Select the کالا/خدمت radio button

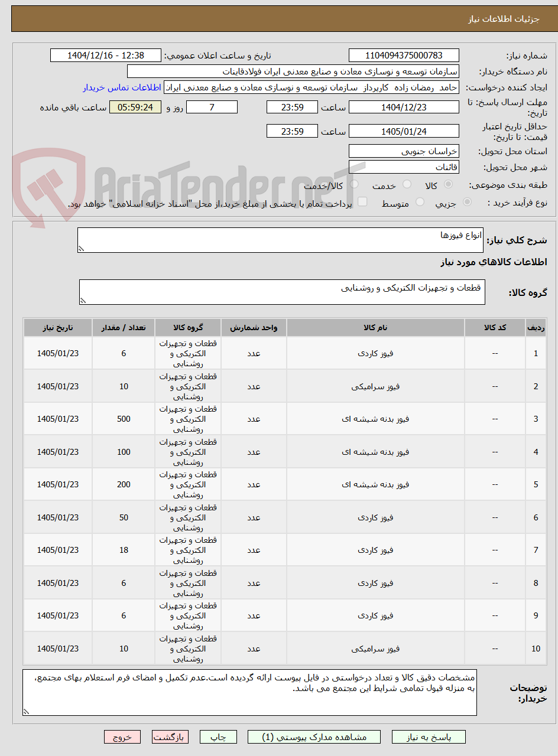click(354, 185)
